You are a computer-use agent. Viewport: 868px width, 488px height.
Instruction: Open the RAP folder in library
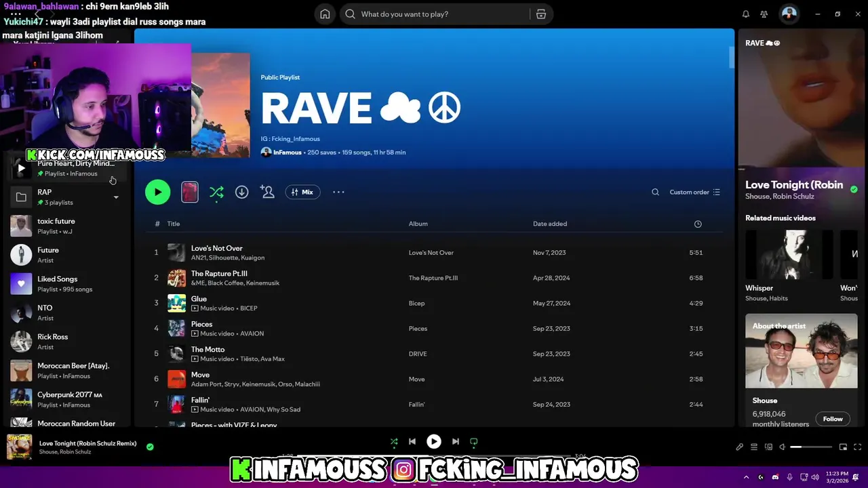tap(66, 197)
